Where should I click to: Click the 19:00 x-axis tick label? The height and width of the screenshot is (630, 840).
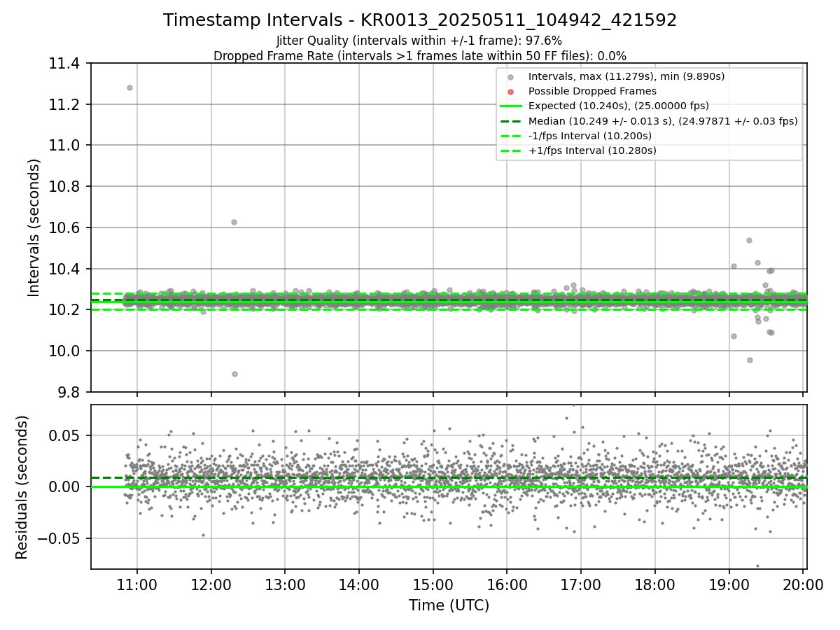pos(729,584)
